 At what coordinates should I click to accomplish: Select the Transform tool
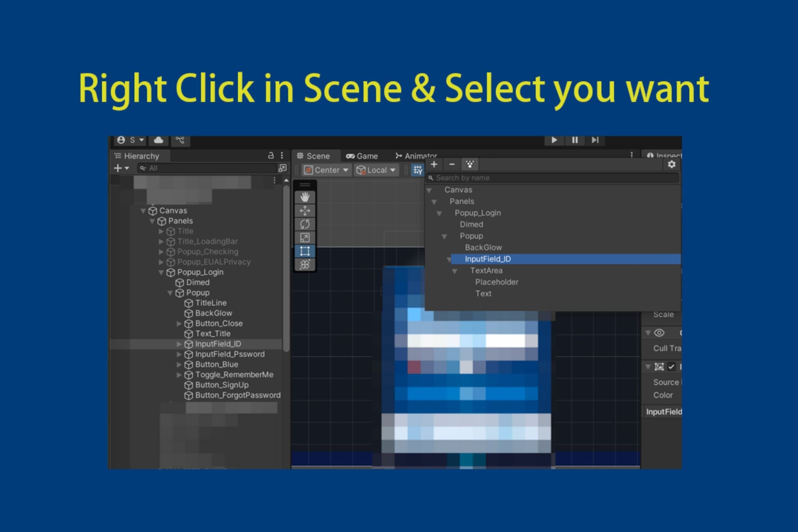point(305,264)
